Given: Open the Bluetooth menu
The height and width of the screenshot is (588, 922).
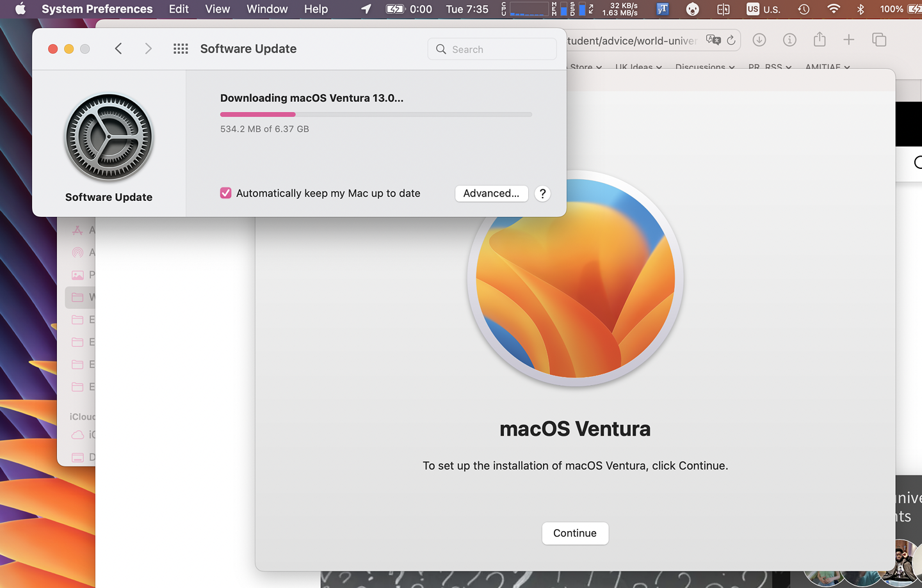Looking at the screenshot, I should [x=861, y=9].
